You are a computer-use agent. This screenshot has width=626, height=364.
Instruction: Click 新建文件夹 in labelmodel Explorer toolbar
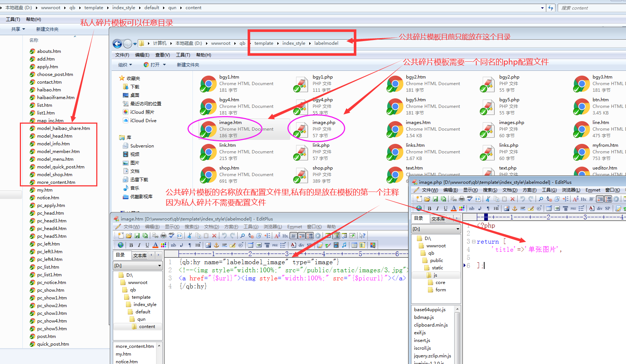pyautogui.click(x=188, y=65)
